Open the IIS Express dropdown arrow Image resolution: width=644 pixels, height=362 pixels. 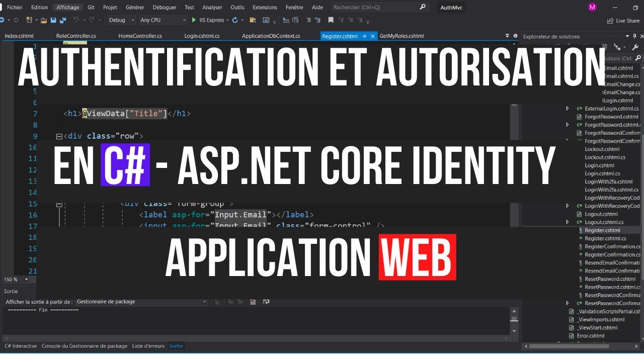coord(227,20)
